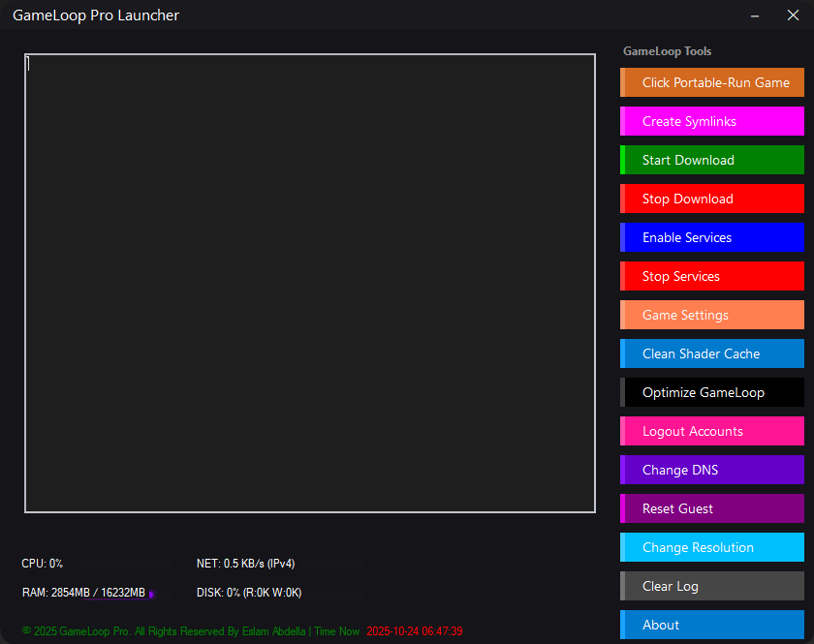
Task: Click Optimize GameLoop
Action: pyautogui.click(x=711, y=392)
